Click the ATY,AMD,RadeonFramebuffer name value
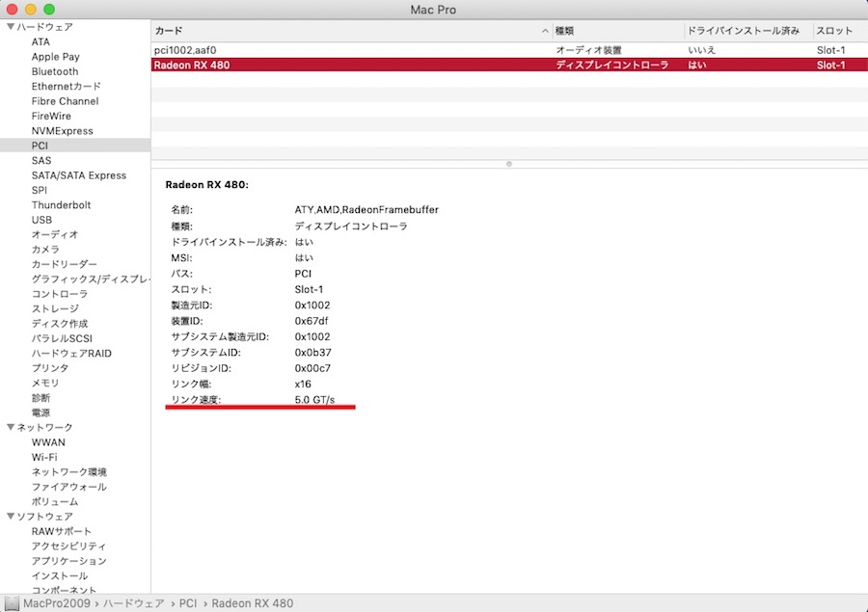868x612 pixels. pyautogui.click(x=366, y=210)
